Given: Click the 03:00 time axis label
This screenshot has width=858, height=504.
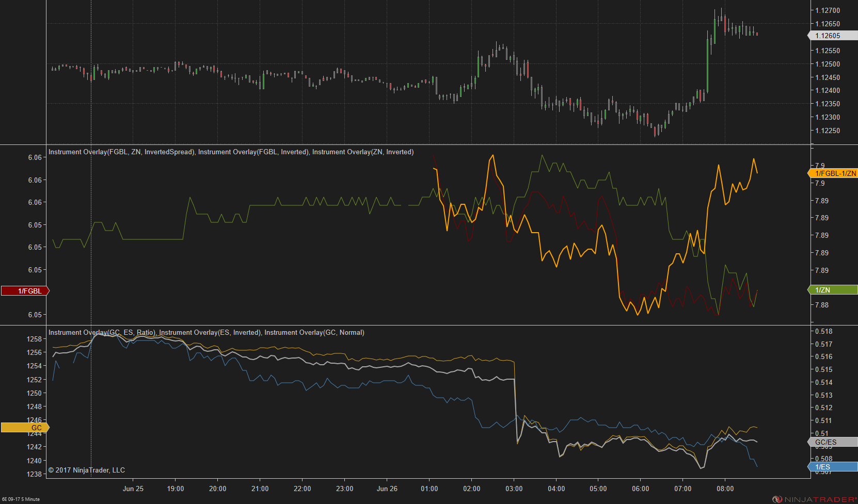Looking at the screenshot, I should tap(514, 489).
